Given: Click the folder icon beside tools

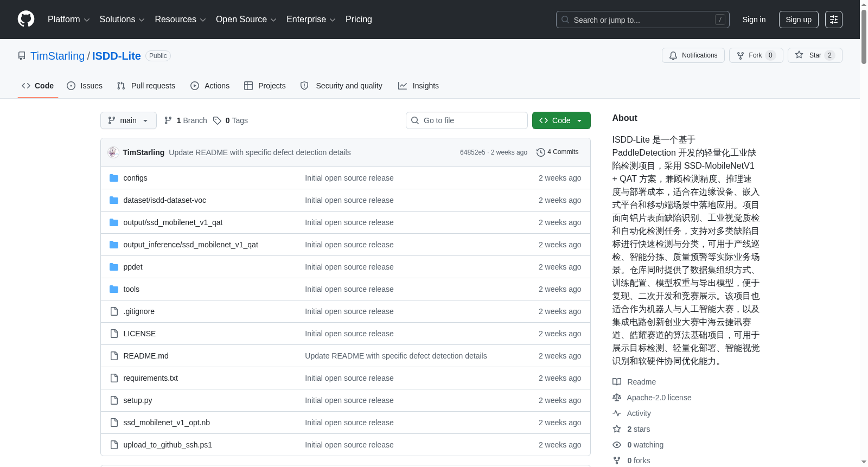Looking at the screenshot, I should (114, 289).
